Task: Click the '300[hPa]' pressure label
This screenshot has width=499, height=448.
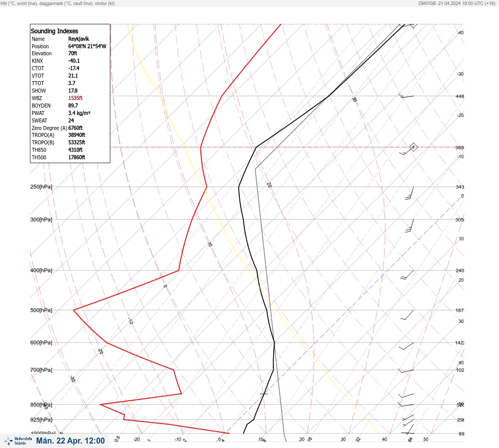Action: 41,220
